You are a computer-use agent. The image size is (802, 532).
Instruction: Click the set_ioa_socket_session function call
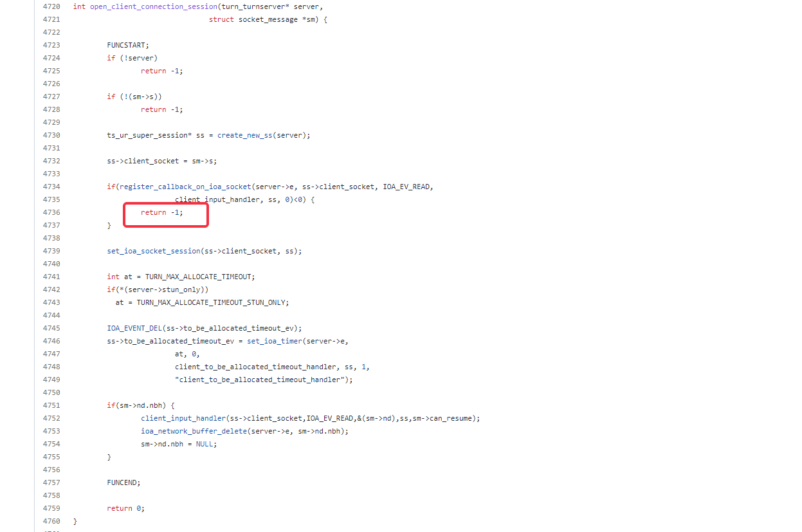pyautogui.click(x=154, y=251)
